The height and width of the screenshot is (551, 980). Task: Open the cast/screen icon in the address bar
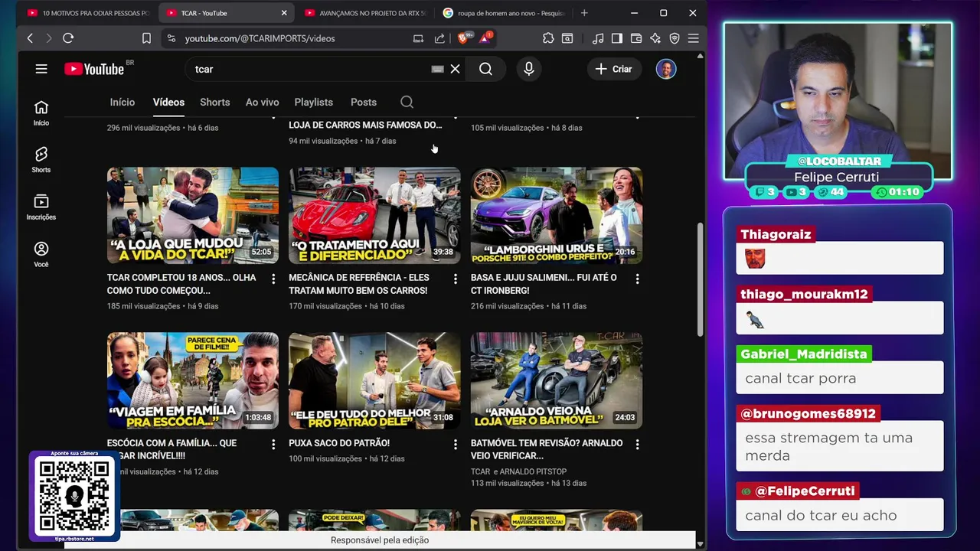(x=418, y=38)
